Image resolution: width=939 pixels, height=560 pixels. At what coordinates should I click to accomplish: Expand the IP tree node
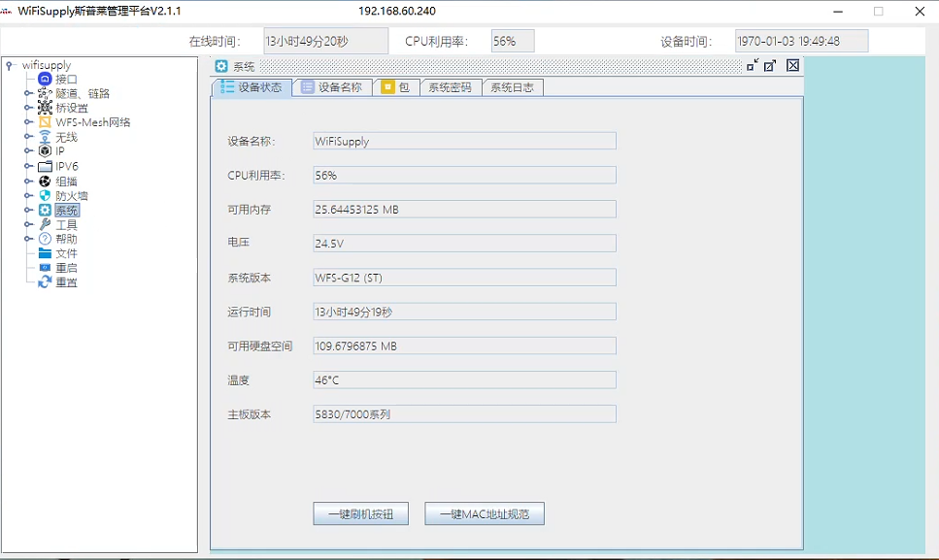28,151
